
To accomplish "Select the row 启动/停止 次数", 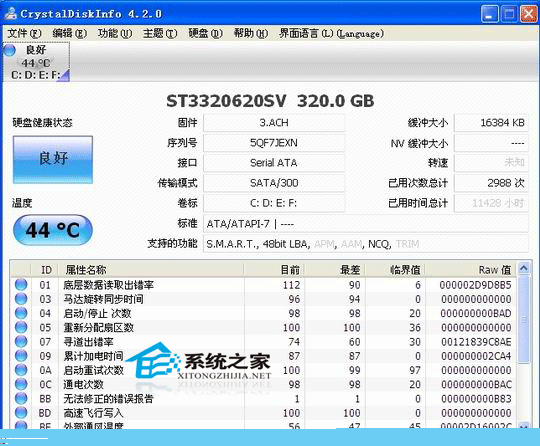I will point(263,313).
